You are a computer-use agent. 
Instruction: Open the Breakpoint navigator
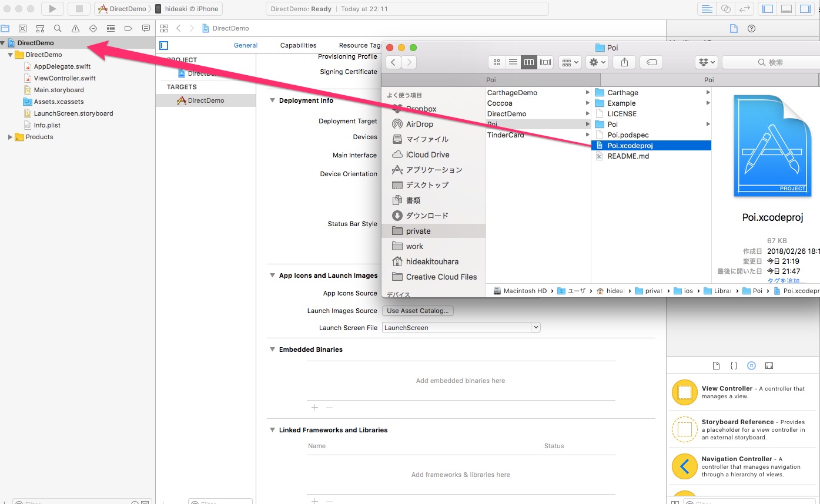(128, 28)
